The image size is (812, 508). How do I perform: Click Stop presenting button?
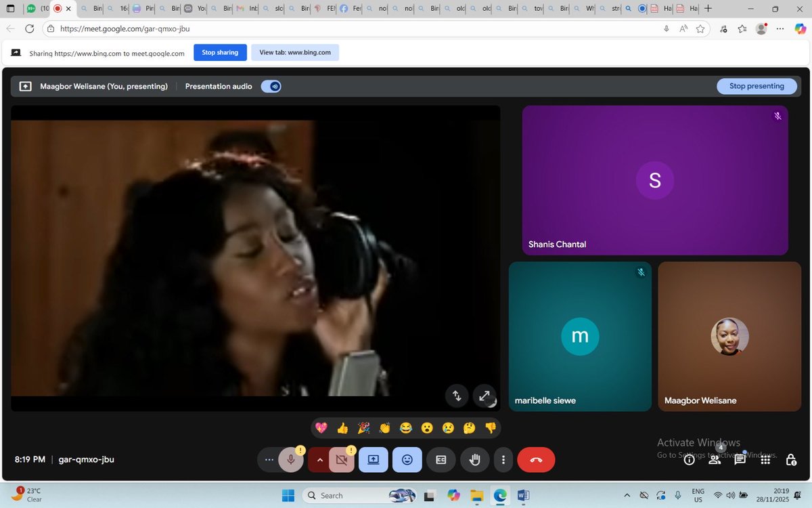click(x=757, y=86)
